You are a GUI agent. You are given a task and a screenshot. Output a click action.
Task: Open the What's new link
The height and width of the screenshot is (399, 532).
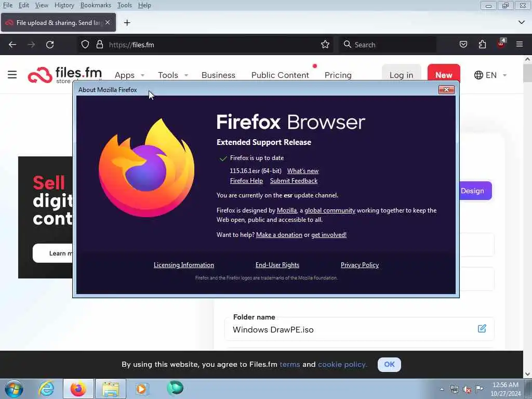tap(303, 171)
